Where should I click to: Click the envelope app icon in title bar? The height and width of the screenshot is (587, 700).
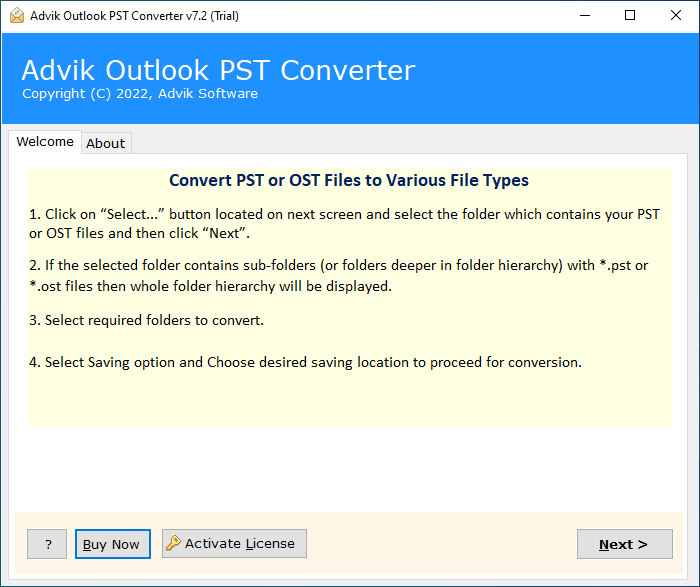point(16,15)
